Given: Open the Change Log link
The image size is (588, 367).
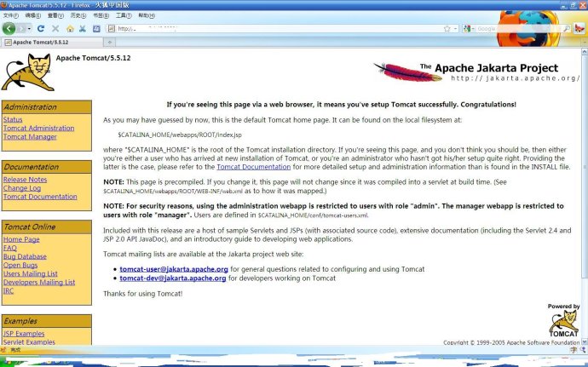Looking at the screenshot, I should pyautogui.click(x=22, y=188).
